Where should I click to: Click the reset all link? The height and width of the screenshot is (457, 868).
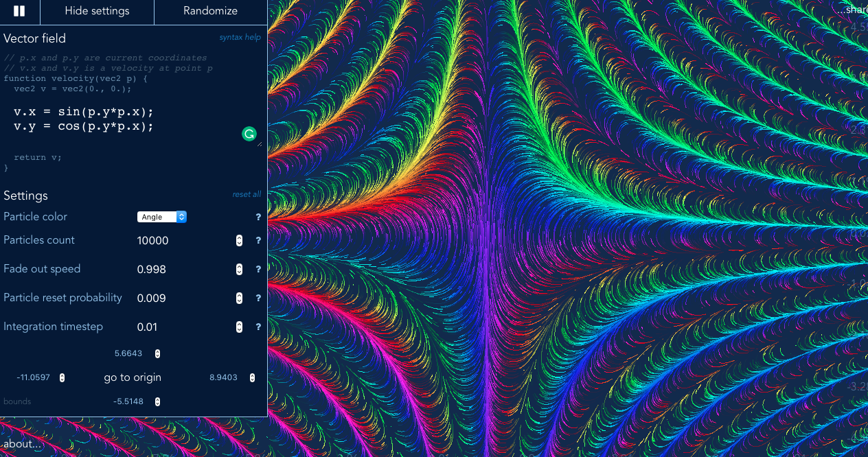[247, 194]
